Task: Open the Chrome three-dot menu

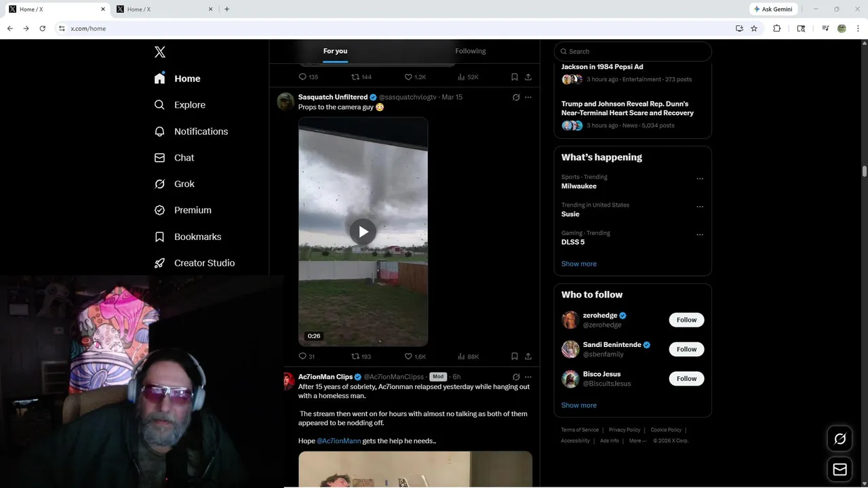Action: 859,28
